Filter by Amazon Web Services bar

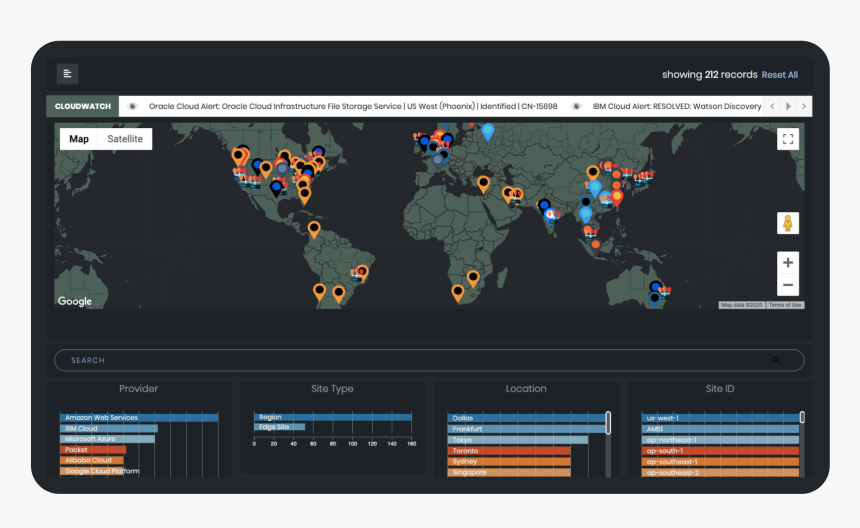[139, 418]
